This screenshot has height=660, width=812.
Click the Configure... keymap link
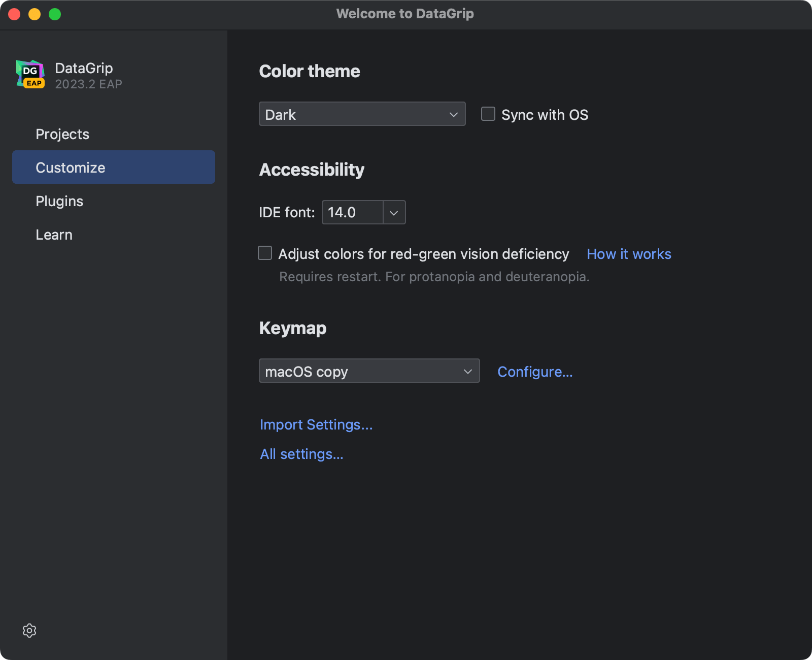click(535, 372)
